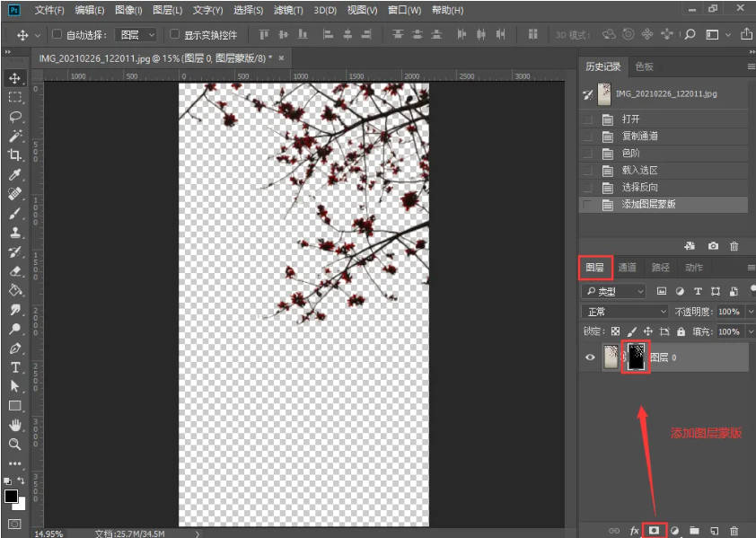Open the 类型 layer filter dropdown
Viewport: 756px width, 538px height.
coord(614,291)
